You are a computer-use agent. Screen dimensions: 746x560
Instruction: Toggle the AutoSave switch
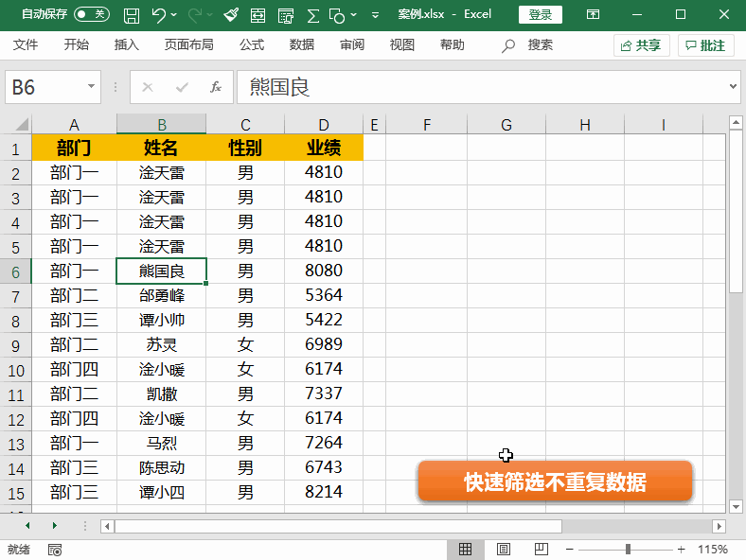(x=92, y=15)
